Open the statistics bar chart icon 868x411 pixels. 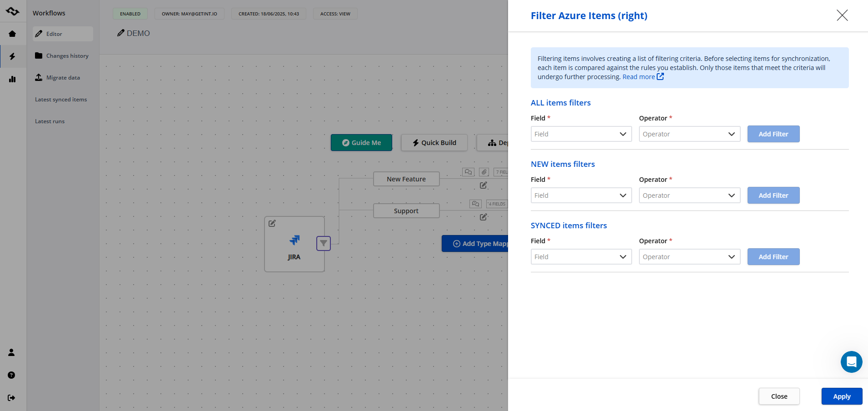coord(12,79)
